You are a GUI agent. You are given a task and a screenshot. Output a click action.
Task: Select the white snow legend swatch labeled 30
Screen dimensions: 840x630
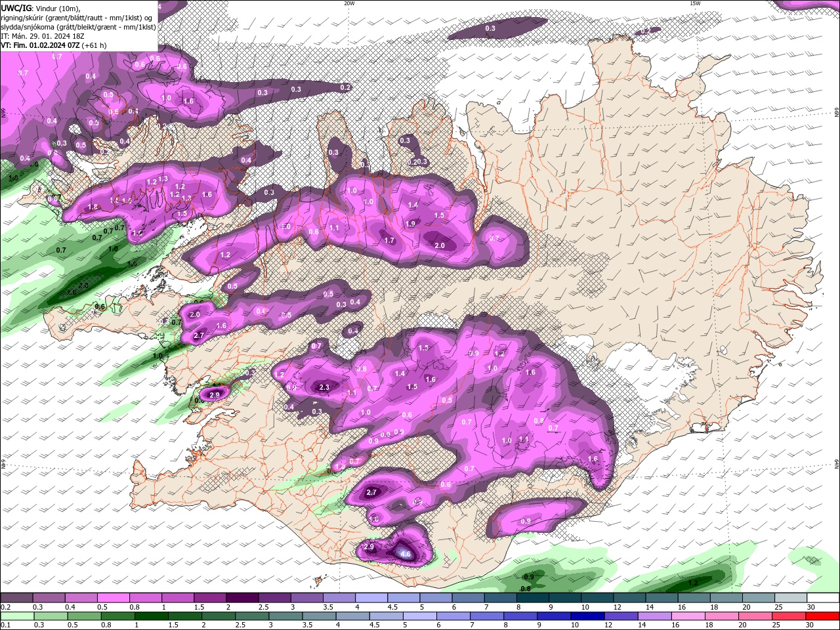(823, 598)
